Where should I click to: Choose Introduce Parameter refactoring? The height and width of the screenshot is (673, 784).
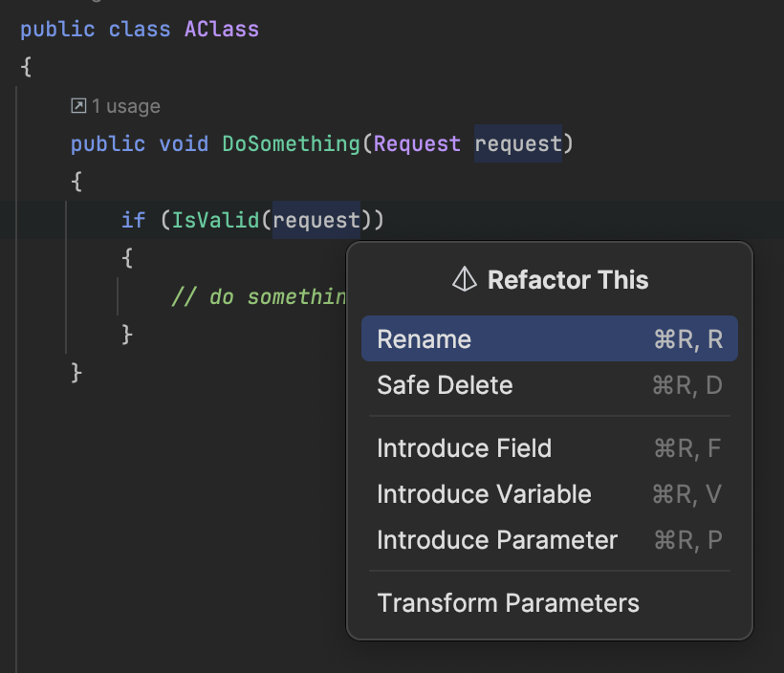click(x=497, y=540)
